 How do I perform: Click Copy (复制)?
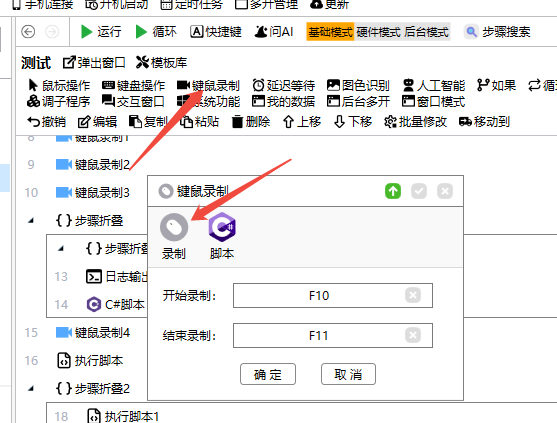(148, 122)
